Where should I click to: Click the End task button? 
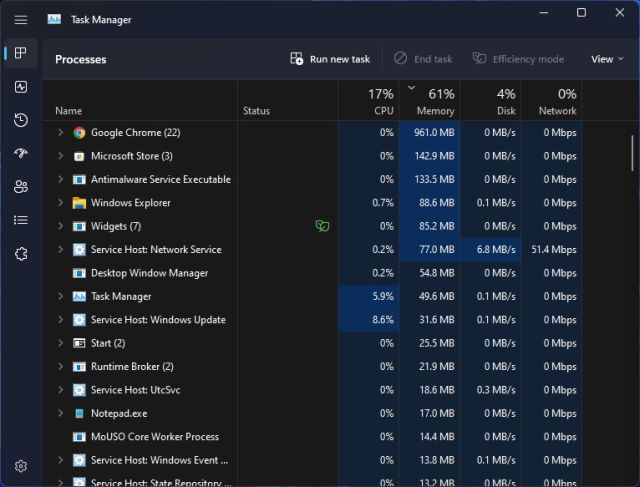click(x=423, y=59)
